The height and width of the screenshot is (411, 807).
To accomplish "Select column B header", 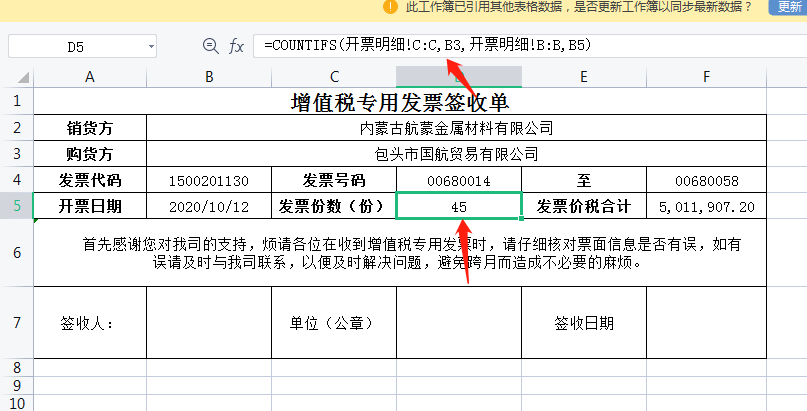I will pos(209,77).
